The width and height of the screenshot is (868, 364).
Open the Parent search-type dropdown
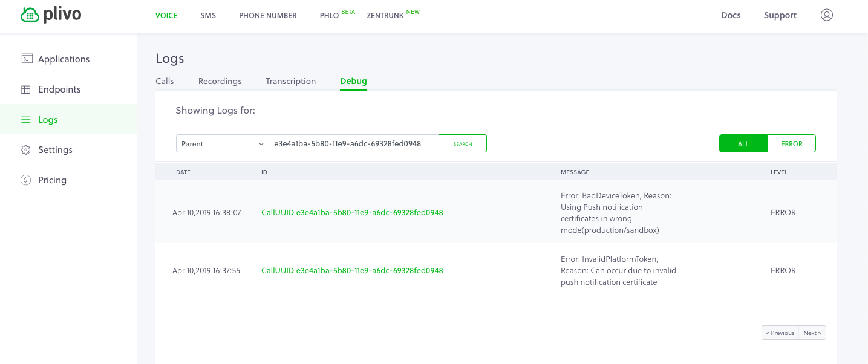pos(222,143)
